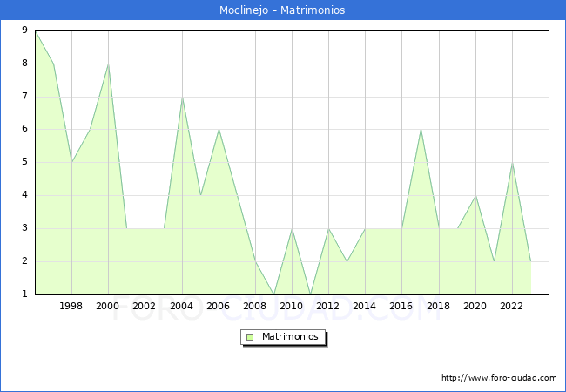This screenshot has width=566, height=392.
Task: Click the 2012 x-axis label
Action: (327, 306)
